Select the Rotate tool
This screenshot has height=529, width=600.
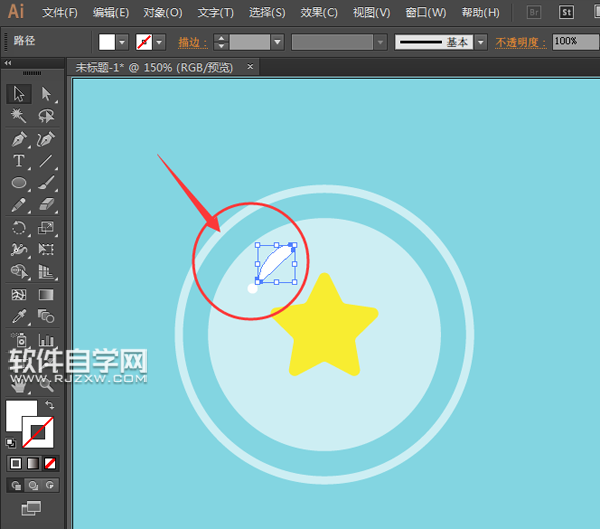(x=18, y=228)
